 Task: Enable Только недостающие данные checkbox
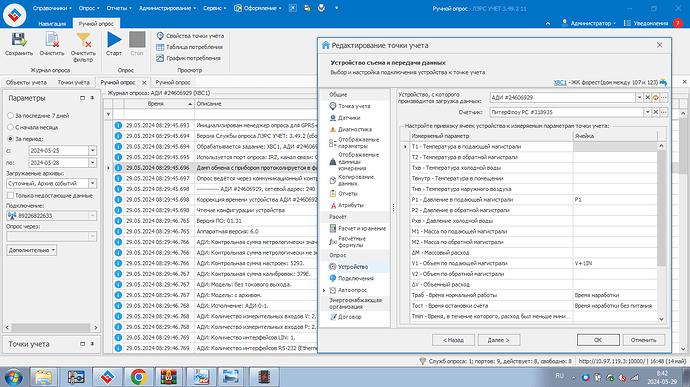coord(11,195)
